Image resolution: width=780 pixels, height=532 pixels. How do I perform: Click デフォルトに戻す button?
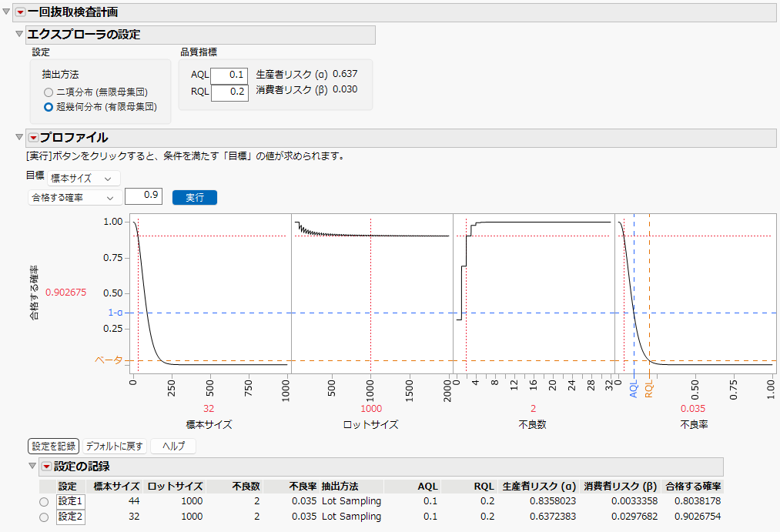pos(115,447)
